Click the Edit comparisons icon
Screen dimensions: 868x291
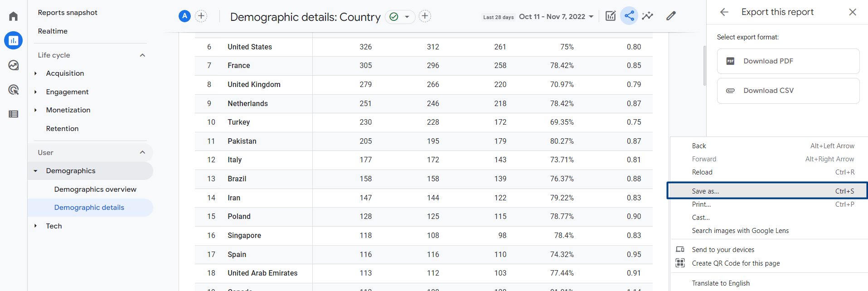coord(611,16)
